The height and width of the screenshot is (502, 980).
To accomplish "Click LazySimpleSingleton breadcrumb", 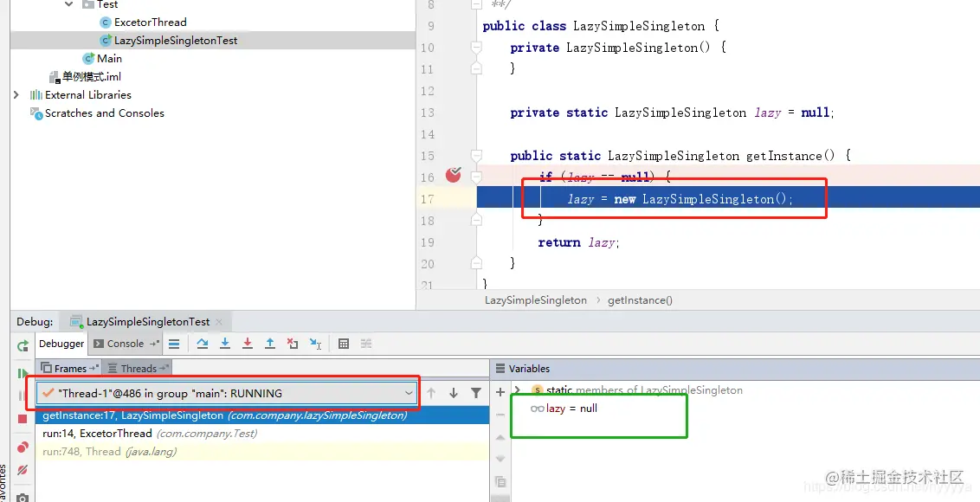I will (x=536, y=300).
